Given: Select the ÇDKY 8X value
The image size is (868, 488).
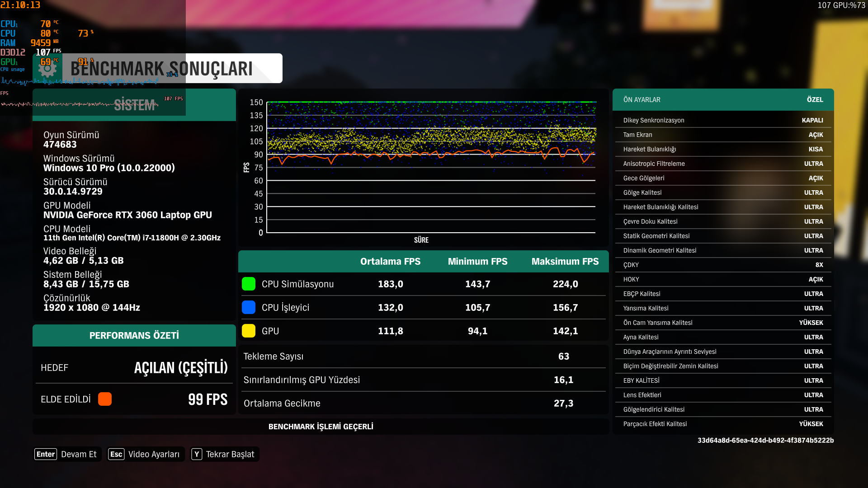Looking at the screenshot, I should point(819,265).
